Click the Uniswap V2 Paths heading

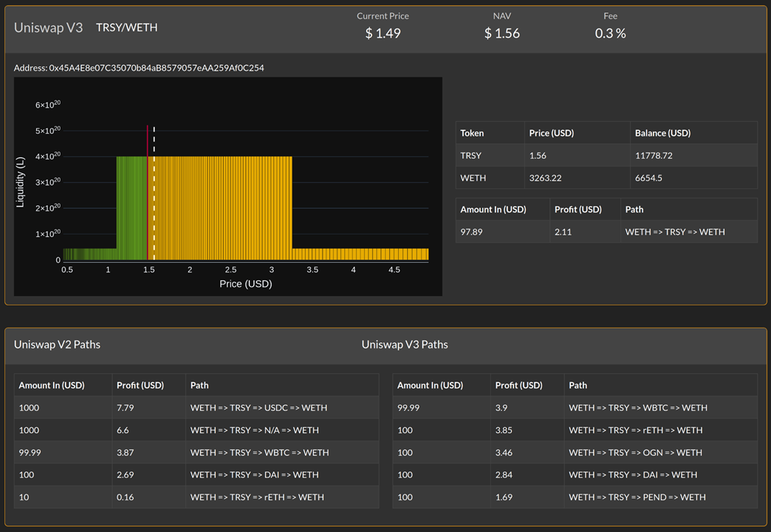pos(57,345)
